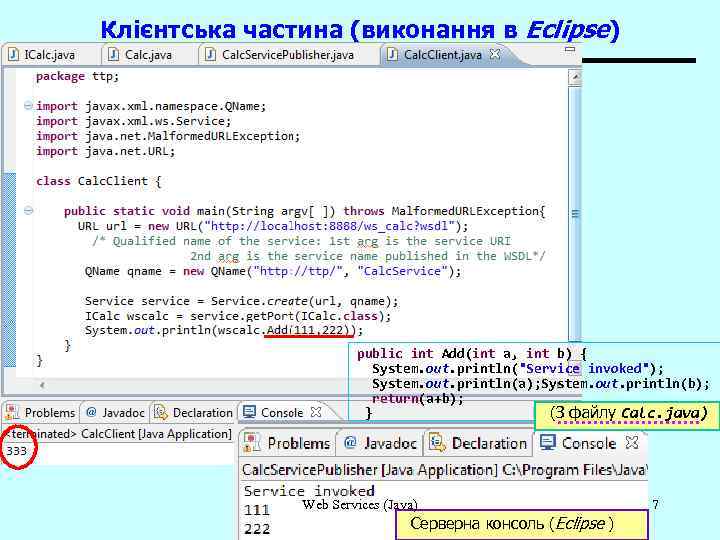This screenshot has height=540, width=720.
Task: Close the server Console view with its X
Action: 632,442
